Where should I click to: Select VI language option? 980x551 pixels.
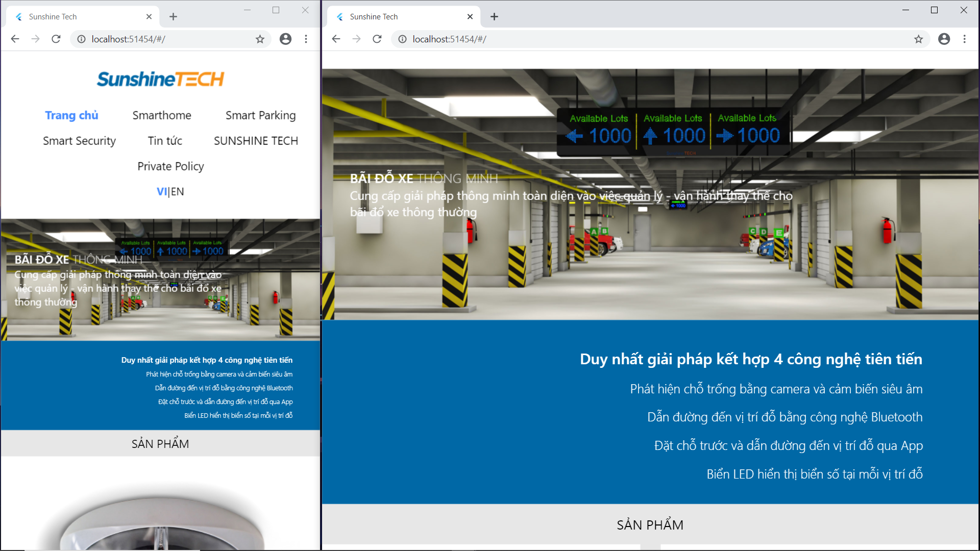[161, 191]
